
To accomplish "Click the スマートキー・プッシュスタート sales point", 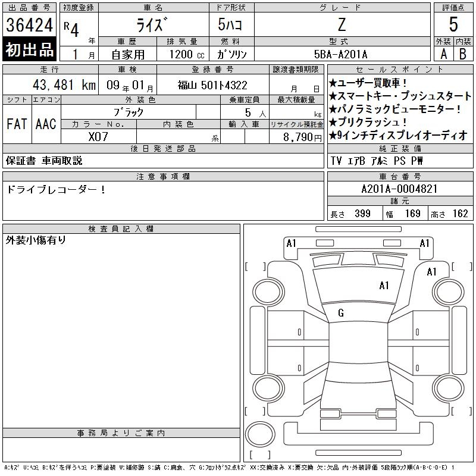I will tap(400, 96).
